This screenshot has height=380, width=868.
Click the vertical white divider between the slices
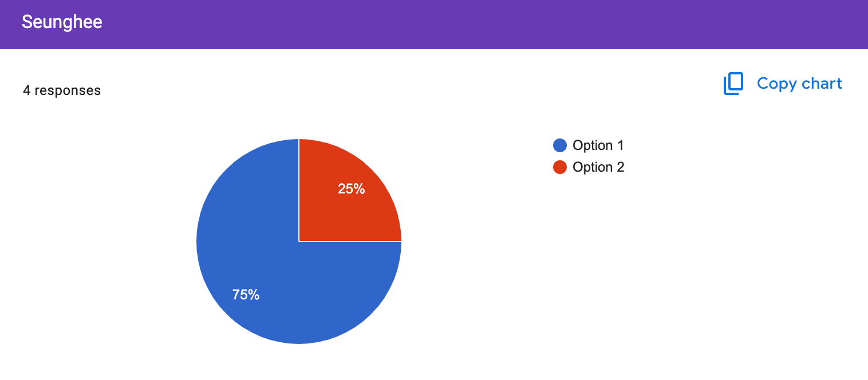click(x=299, y=190)
